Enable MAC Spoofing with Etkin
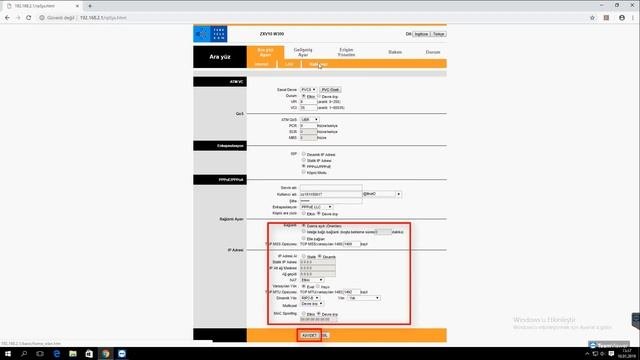 coord(304,313)
